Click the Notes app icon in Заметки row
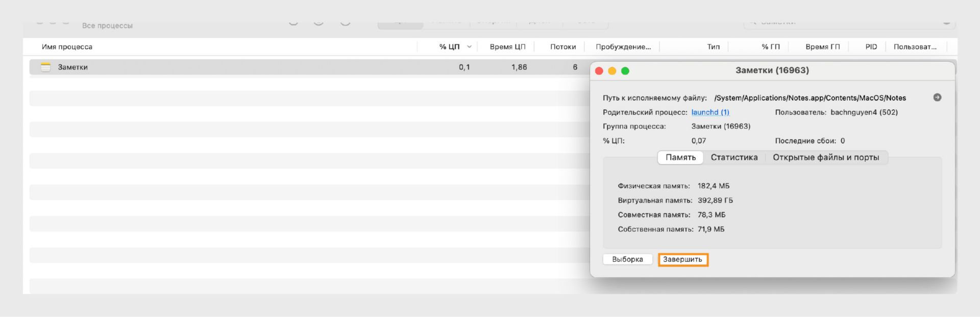The height and width of the screenshot is (317, 980). [x=45, y=67]
